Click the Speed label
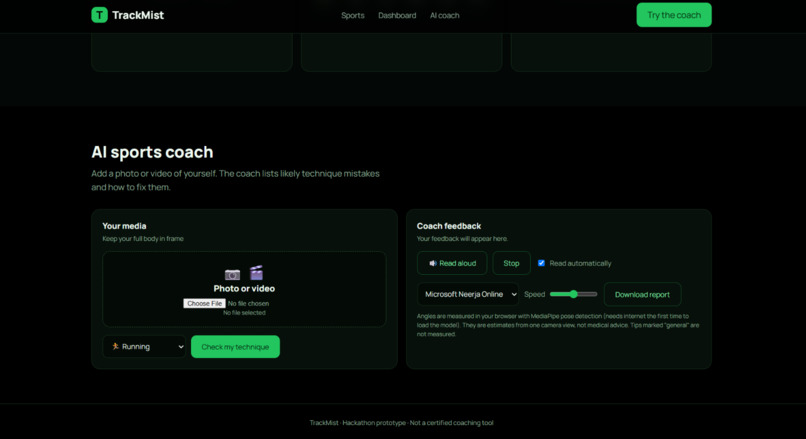 535,294
